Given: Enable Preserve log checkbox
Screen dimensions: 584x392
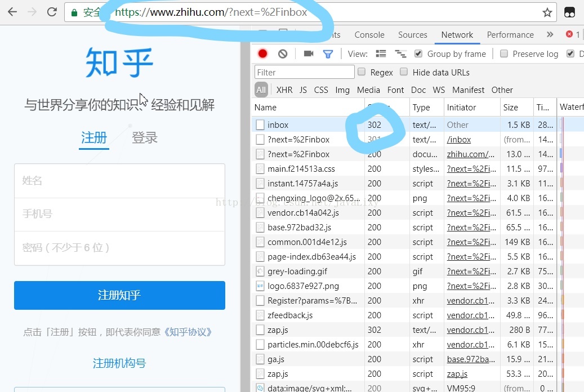Looking at the screenshot, I should (x=504, y=54).
